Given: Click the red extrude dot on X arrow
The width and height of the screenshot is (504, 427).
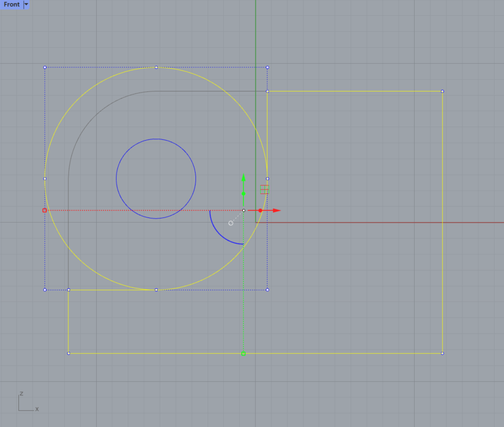Looking at the screenshot, I should pyautogui.click(x=260, y=211).
